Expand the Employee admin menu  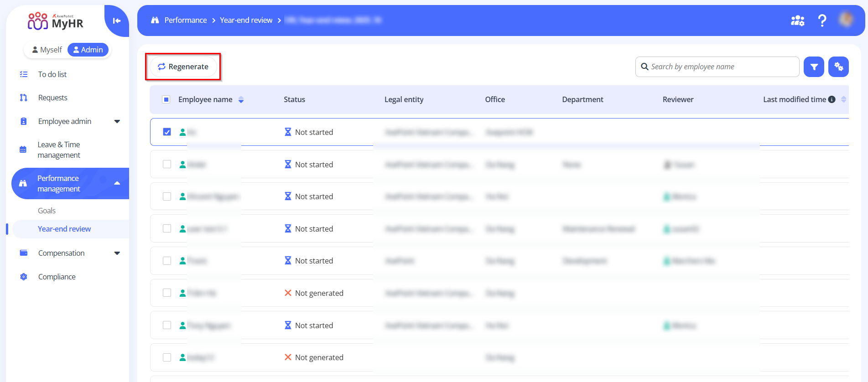(117, 121)
